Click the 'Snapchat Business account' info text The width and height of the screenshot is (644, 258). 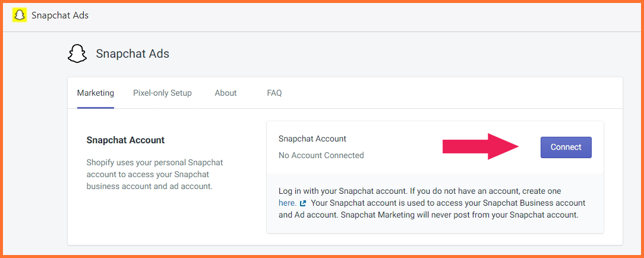(x=534, y=203)
